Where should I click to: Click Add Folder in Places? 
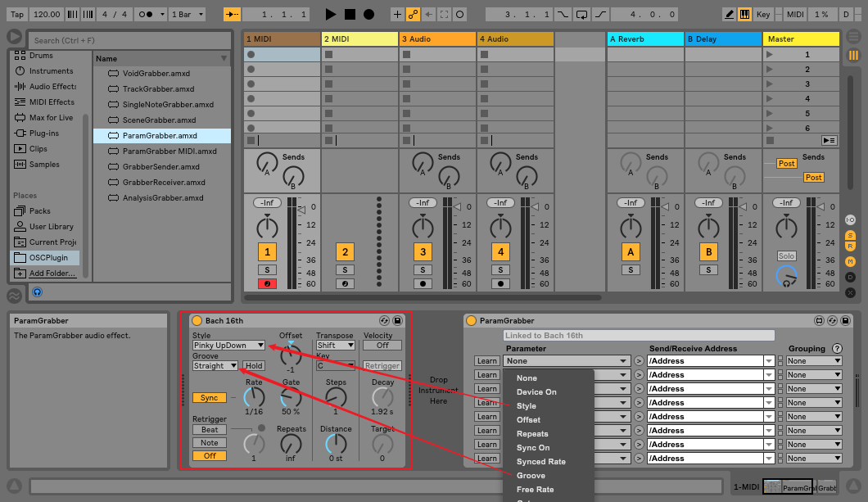tap(52, 273)
